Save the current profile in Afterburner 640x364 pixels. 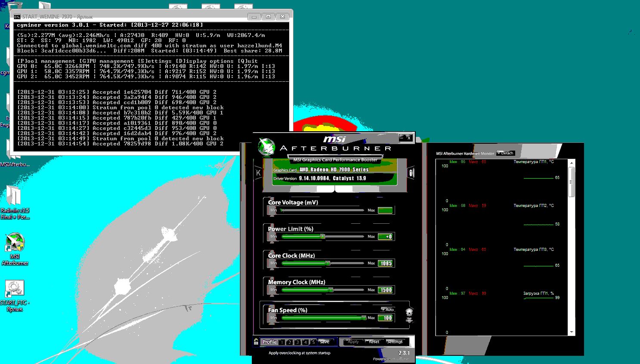[325, 342]
